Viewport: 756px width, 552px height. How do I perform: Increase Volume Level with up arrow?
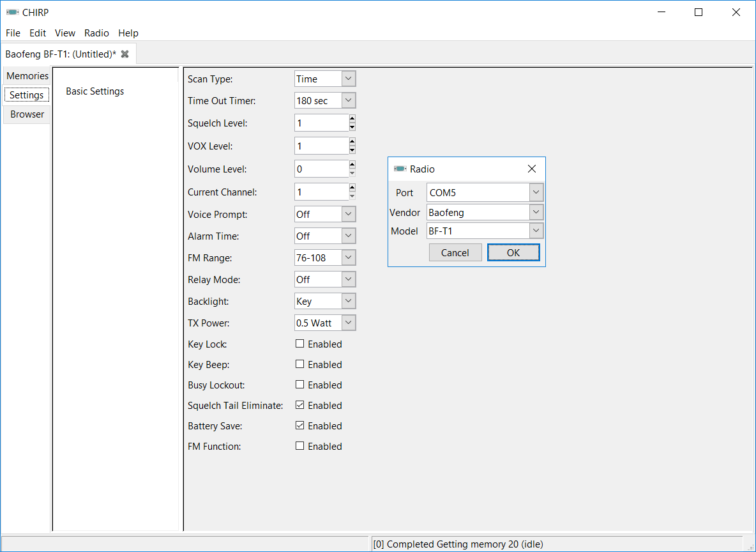352,165
